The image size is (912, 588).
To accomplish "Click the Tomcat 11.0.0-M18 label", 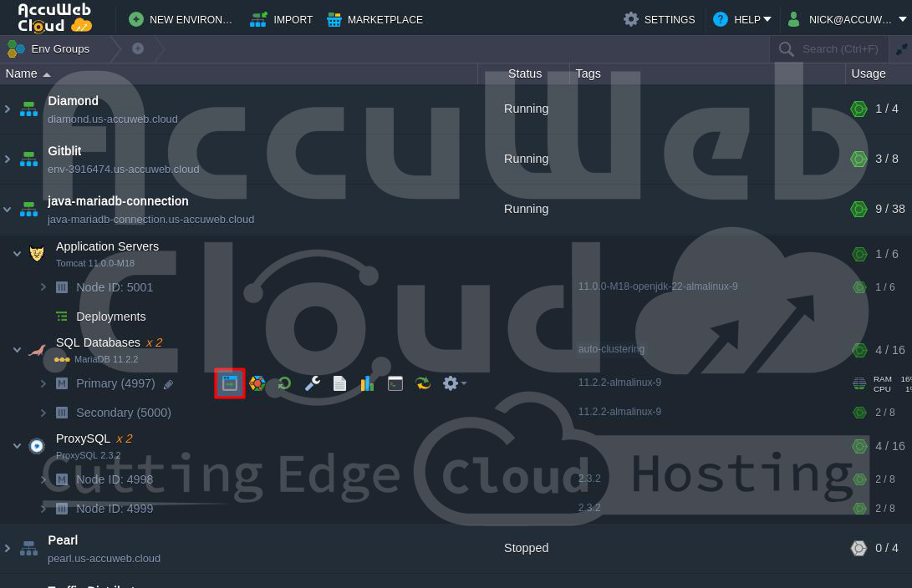I will 95,263.
